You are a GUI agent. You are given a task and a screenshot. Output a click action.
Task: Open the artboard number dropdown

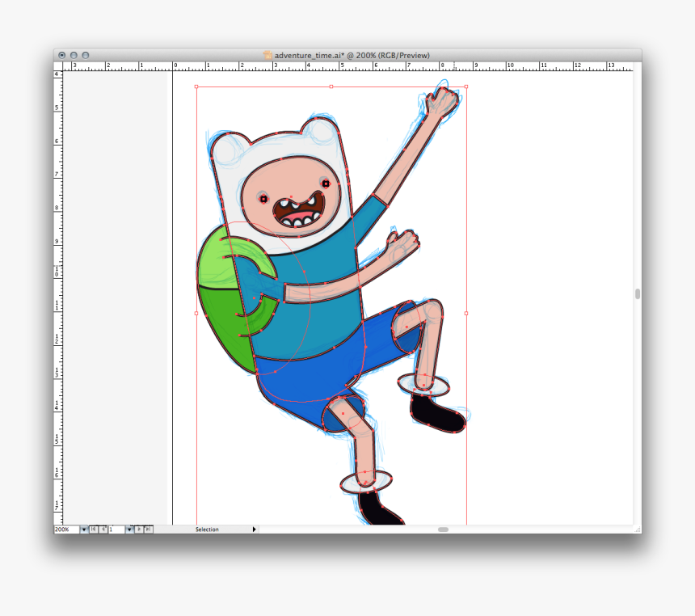pos(129,530)
